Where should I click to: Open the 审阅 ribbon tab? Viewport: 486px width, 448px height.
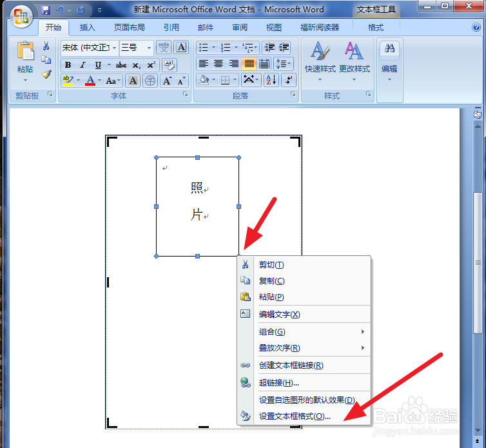pyautogui.click(x=240, y=28)
